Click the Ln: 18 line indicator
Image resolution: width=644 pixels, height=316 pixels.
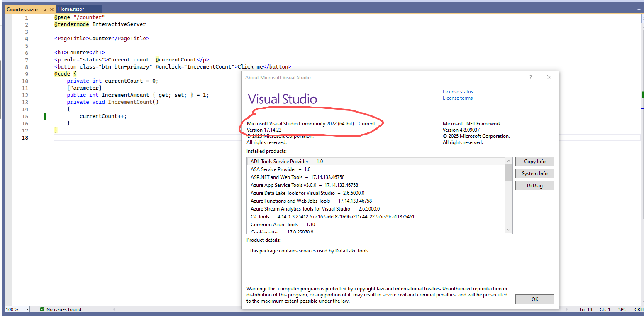(586, 309)
